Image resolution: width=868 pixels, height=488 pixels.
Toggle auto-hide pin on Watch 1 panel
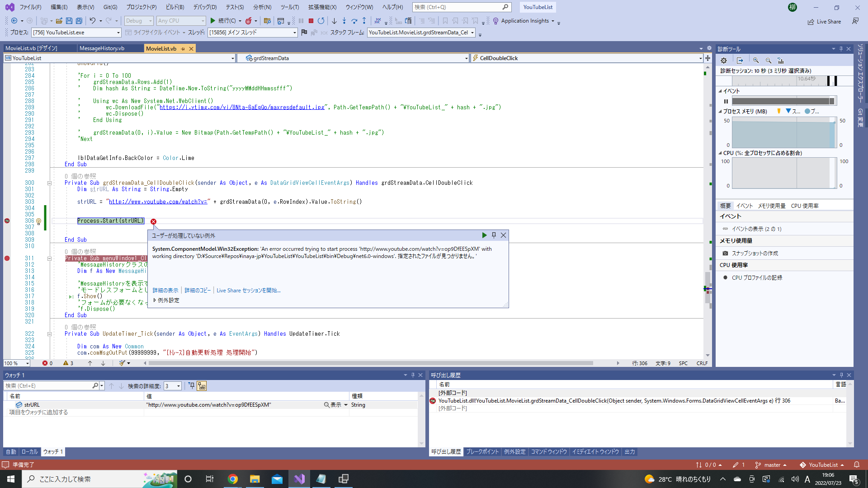point(413,375)
